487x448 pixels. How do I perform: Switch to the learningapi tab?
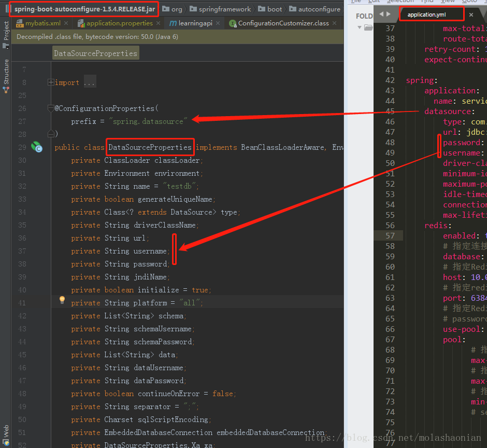pyautogui.click(x=195, y=23)
